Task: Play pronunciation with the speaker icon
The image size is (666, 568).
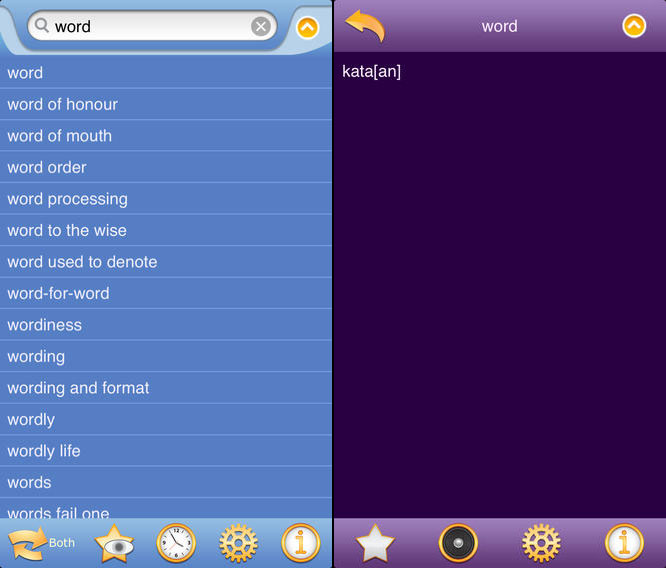Action: click(x=458, y=543)
